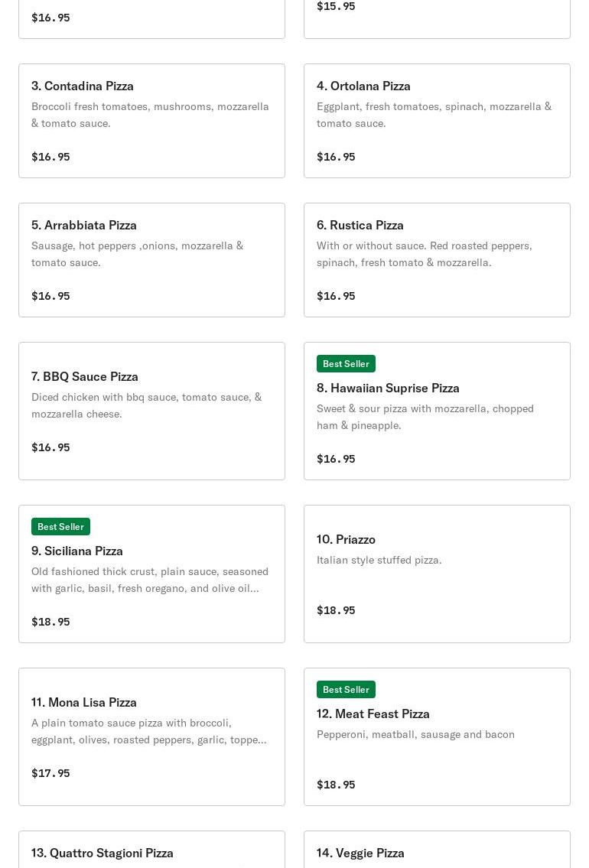Viewport: 589px width, 868px height.
Task: Click the 13. Quattro Stagioni Pizza title
Action: (103, 853)
